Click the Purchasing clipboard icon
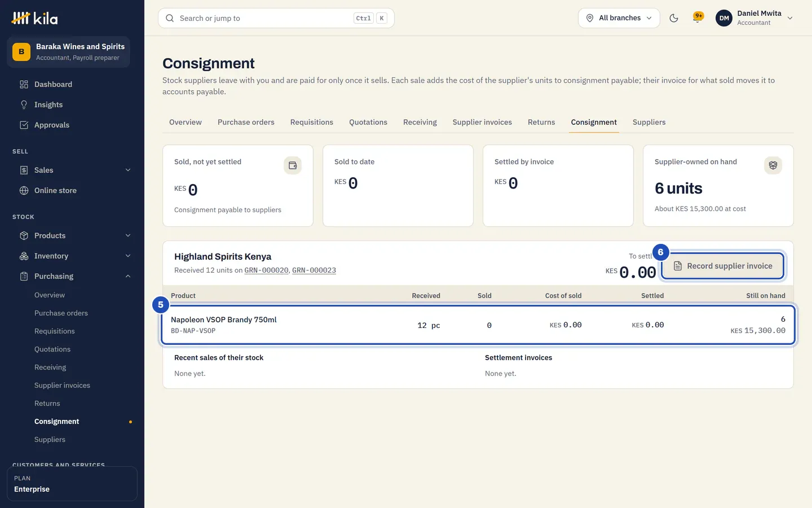 tap(24, 276)
